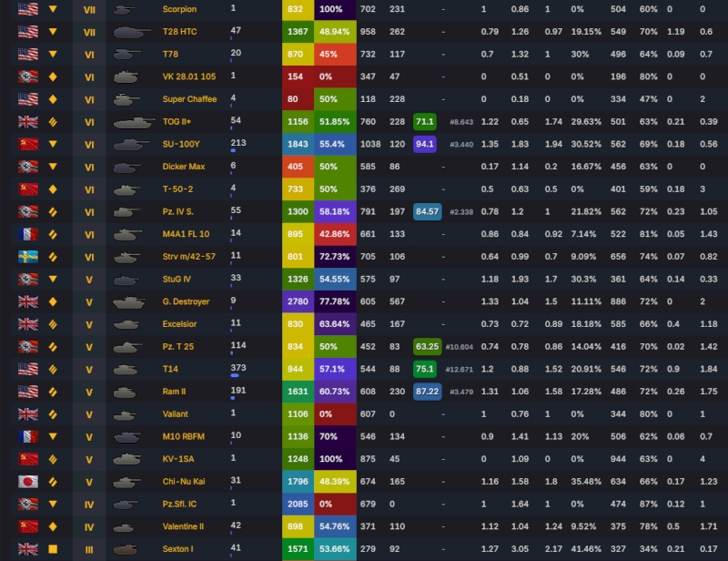Viewport: 728px width, 561px height.
Task: Open the T28 HTC tank link
Action: 179,32
